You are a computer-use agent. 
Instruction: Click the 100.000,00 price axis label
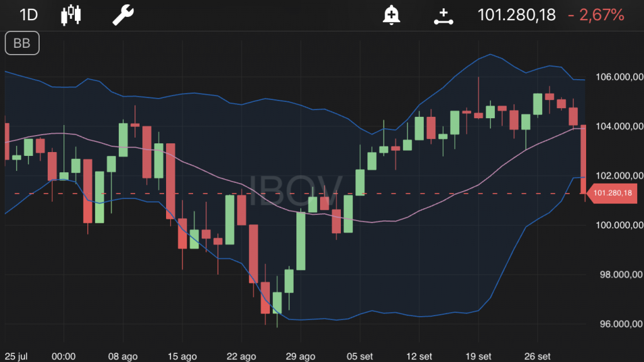[x=619, y=225]
